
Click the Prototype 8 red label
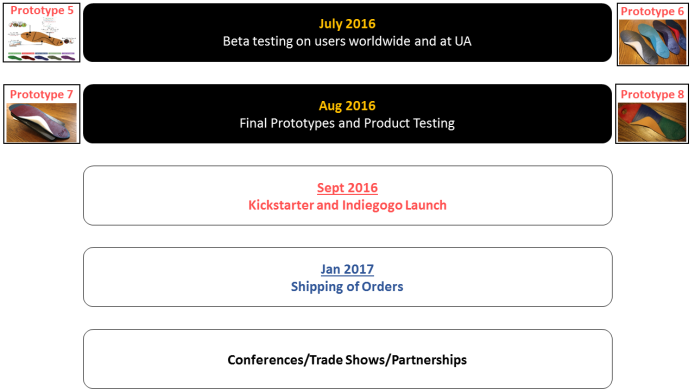coord(652,94)
